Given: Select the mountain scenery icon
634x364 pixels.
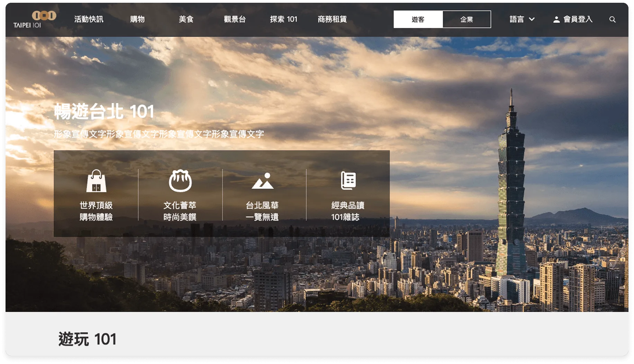Looking at the screenshot, I should pyautogui.click(x=262, y=181).
